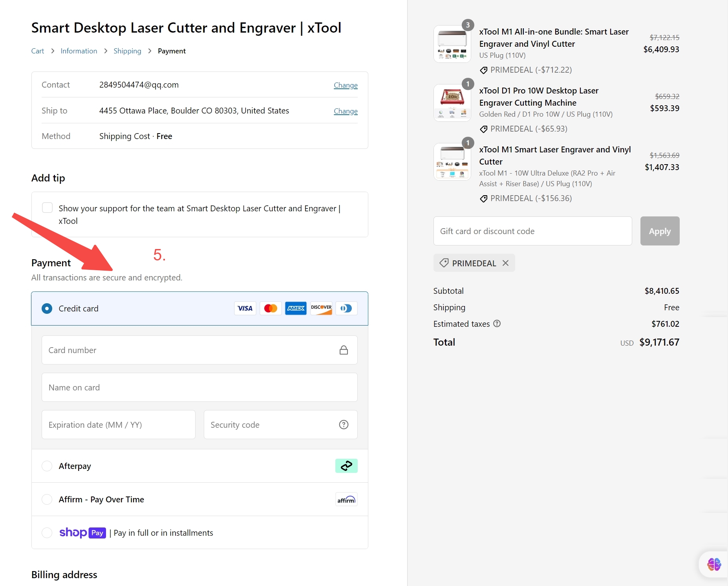The width and height of the screenshot is (728, 586).
Task: Click the $1,407.33 M1 price
Action: [662, 167]
